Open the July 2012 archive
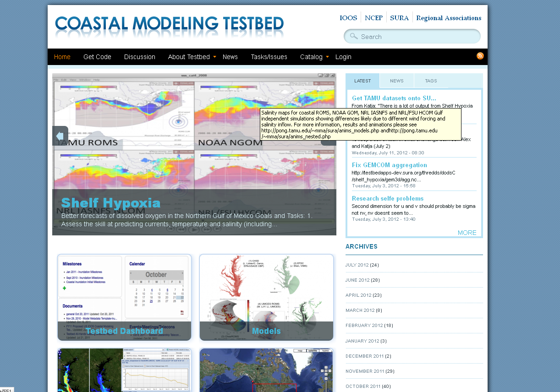The height and width of the screenshot is (392, 560). [x=357, y=265]
